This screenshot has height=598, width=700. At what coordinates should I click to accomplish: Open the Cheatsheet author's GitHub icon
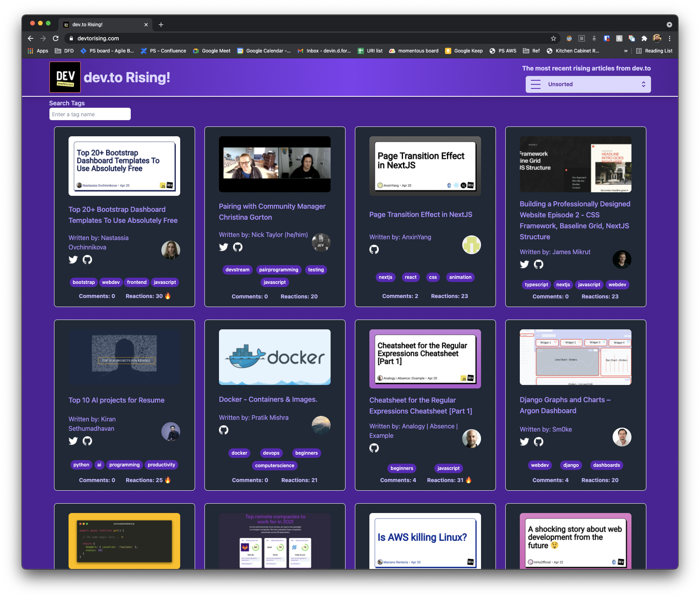point(374,448)
